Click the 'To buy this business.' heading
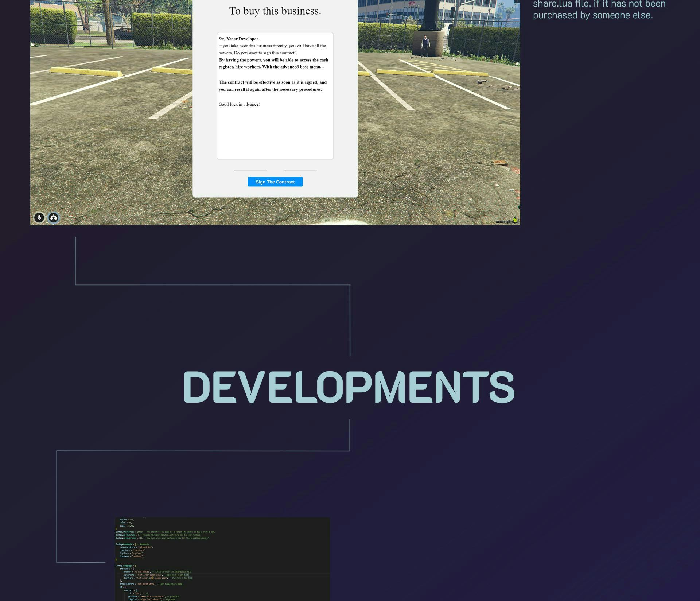Image resolution: width=700 pixels, height=601 pixels. 275,11
